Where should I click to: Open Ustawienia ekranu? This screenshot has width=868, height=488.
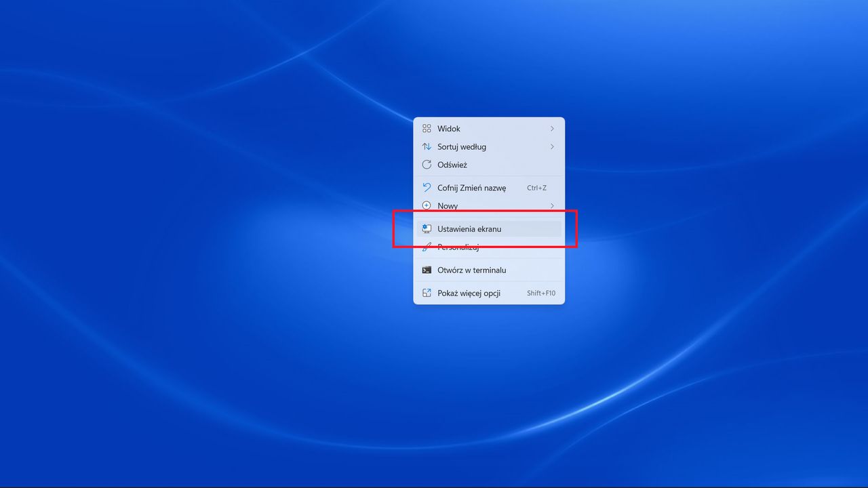[470, 228]
